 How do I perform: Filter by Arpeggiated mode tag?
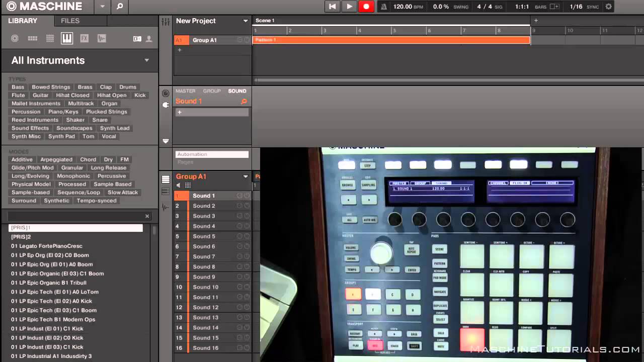click(56, 159)
